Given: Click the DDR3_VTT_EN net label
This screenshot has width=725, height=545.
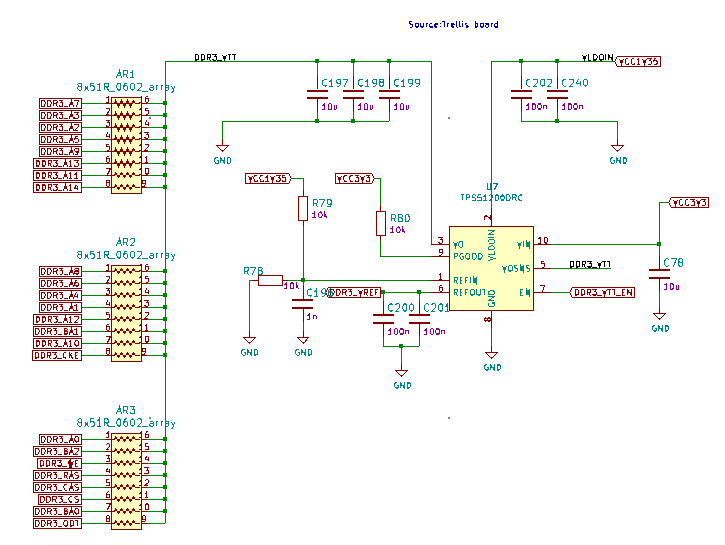Looking at the screenshot, I should pos(602,292).
